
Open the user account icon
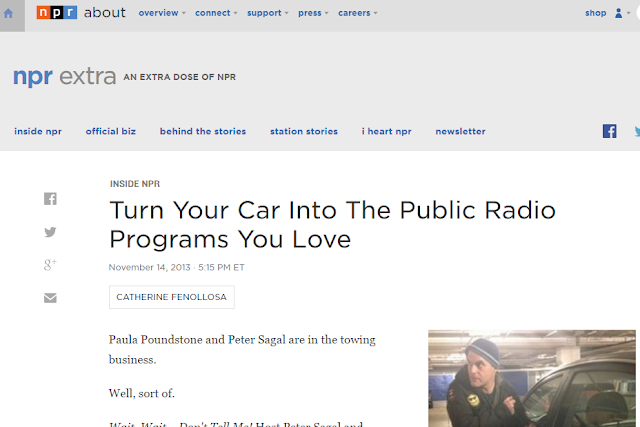tap(618, 13)
